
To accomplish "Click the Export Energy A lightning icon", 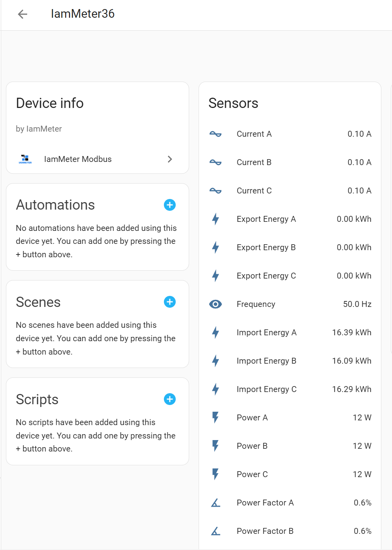I will tap(216, 219).
